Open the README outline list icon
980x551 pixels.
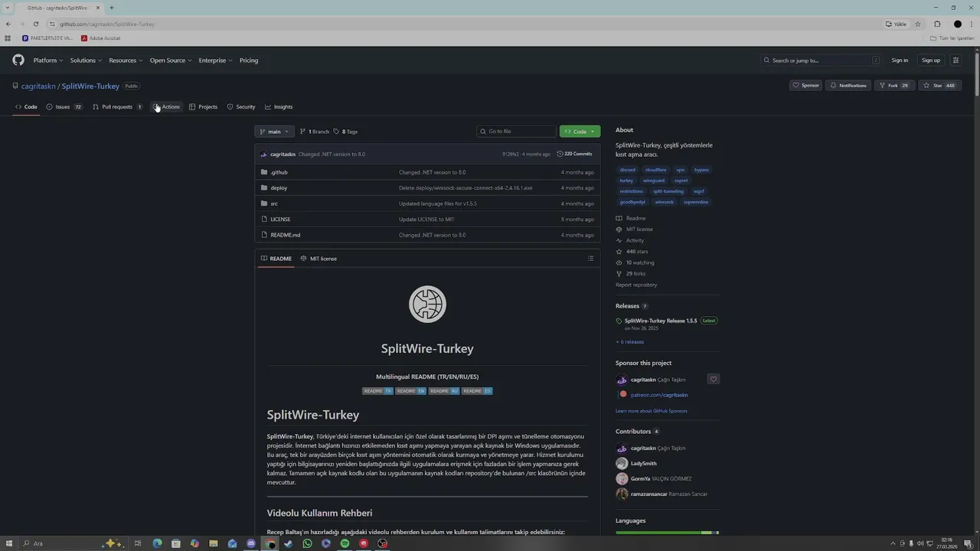tap(590, 259)
